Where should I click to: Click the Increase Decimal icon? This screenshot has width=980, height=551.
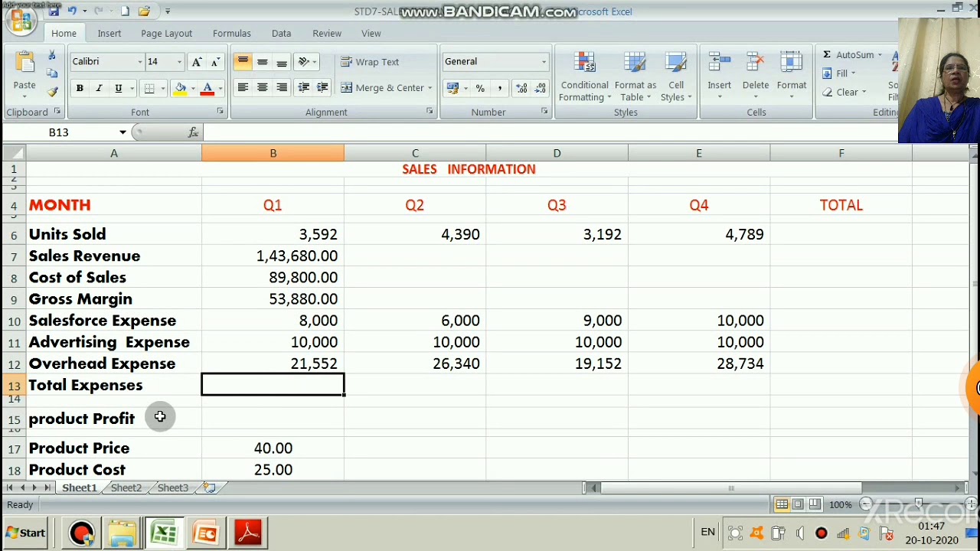[521, 88]
